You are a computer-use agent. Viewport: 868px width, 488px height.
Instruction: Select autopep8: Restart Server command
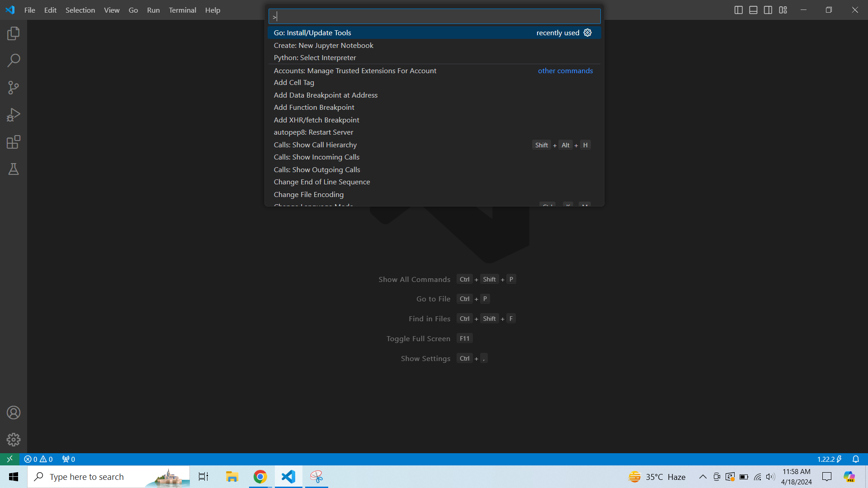434,132
